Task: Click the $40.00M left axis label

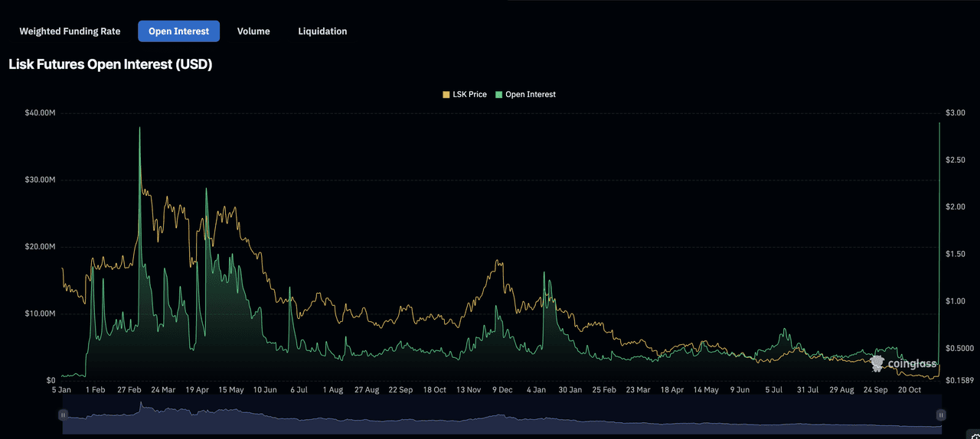Action: [40, 113]
